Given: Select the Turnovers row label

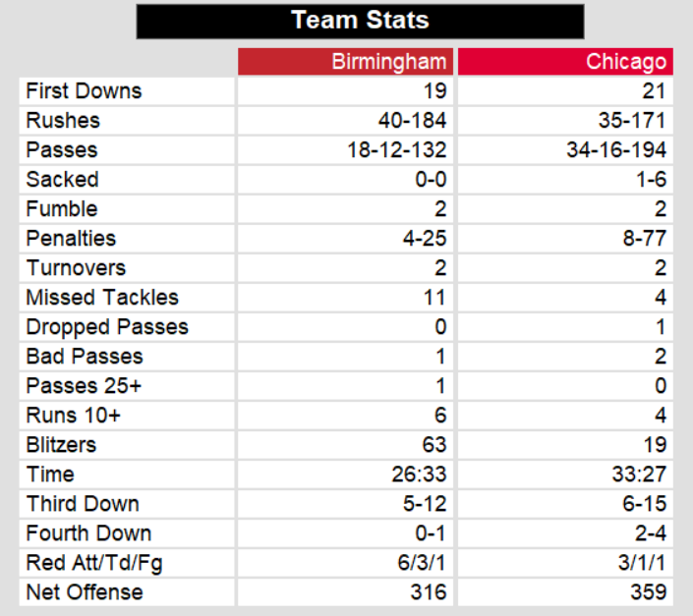Looking at the screenshot, I should (76, 268).
